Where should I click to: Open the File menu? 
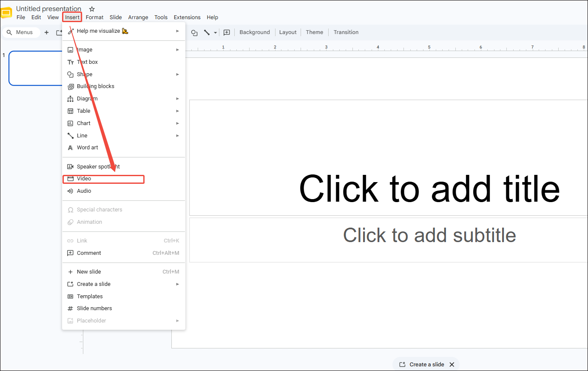click(21, 17)
